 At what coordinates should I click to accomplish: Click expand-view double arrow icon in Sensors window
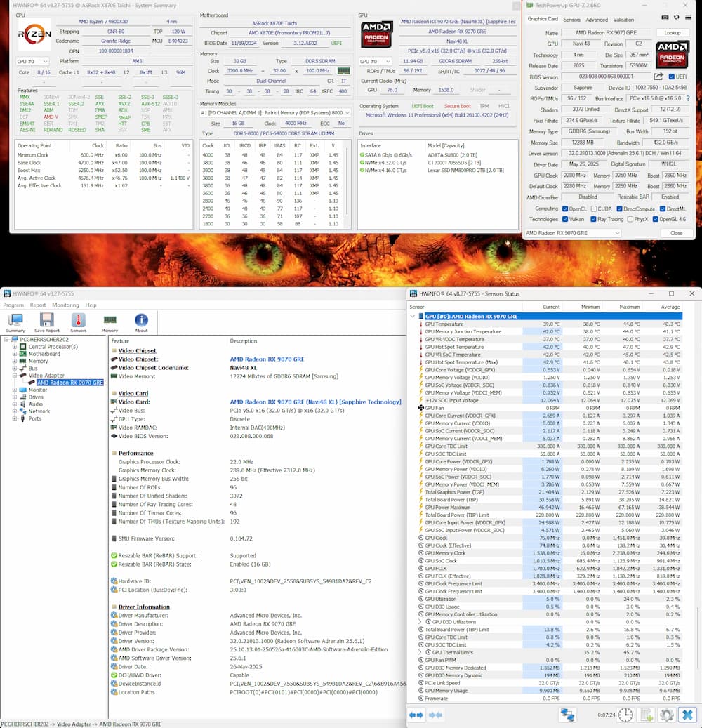[x=416, y=715]
